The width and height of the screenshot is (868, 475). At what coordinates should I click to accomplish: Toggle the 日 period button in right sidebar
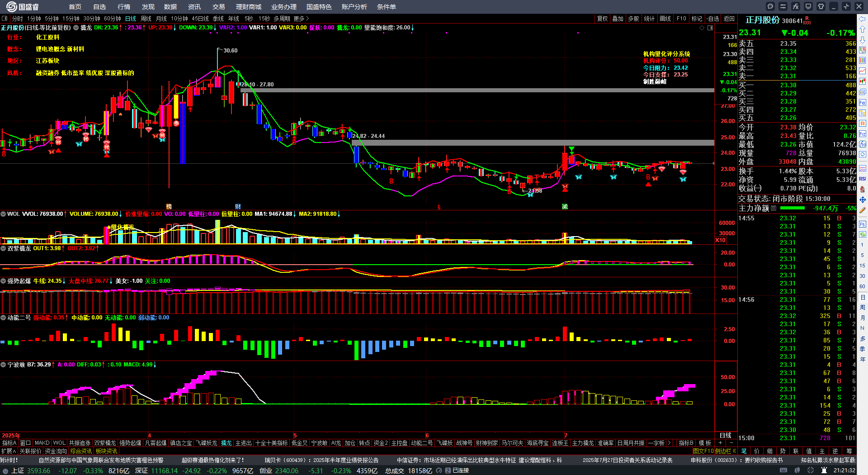click(x=863, y=297)
